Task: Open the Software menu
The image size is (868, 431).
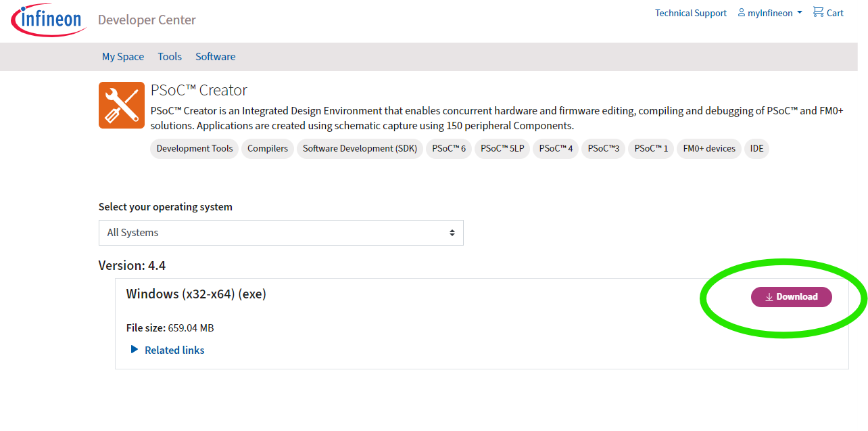Action: [216, 57]
